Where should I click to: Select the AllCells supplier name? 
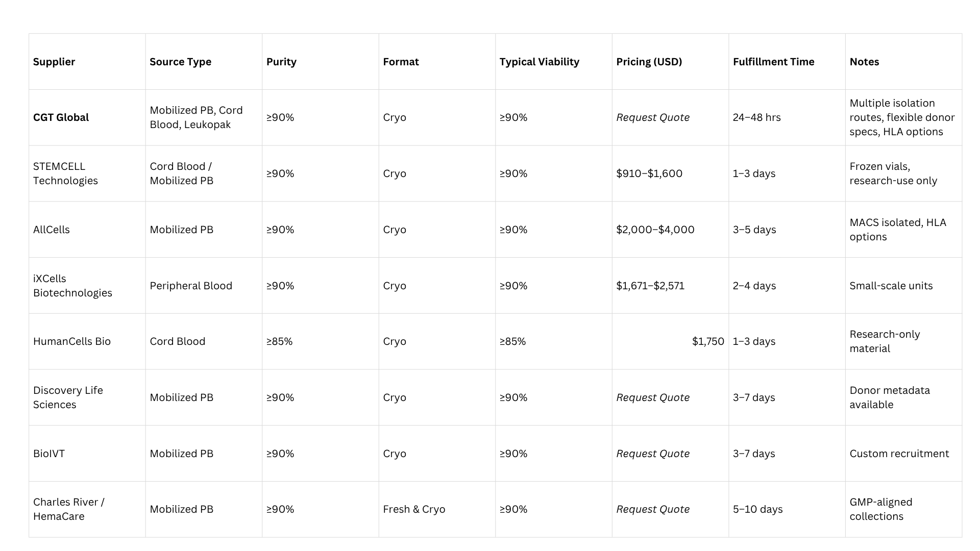tap(52, 230)
